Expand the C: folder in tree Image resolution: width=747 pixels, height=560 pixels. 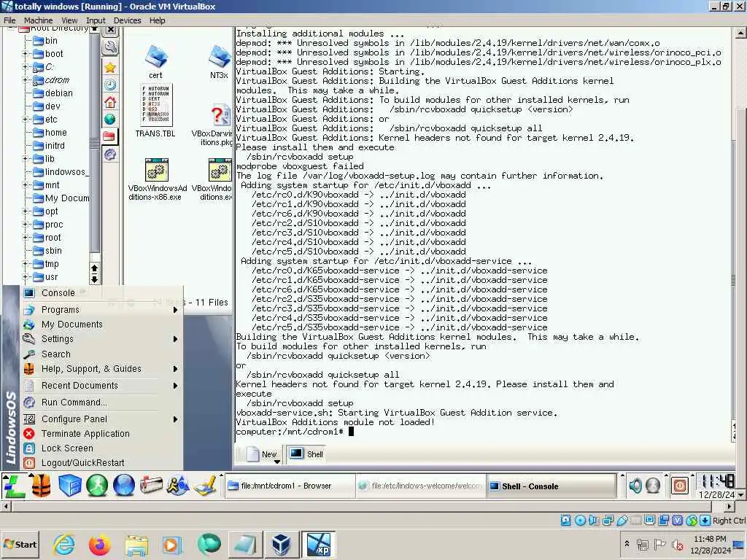click(x=26, y=67)
